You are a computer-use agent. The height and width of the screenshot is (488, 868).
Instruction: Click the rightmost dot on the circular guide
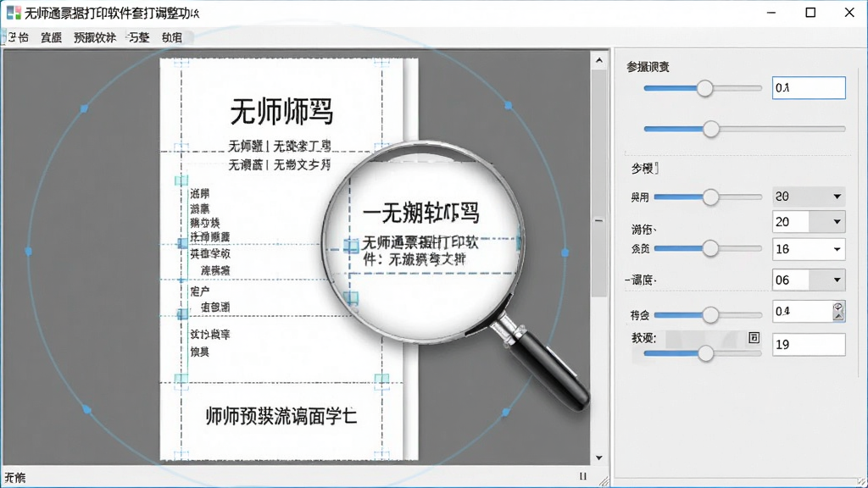tap(565, 252)
